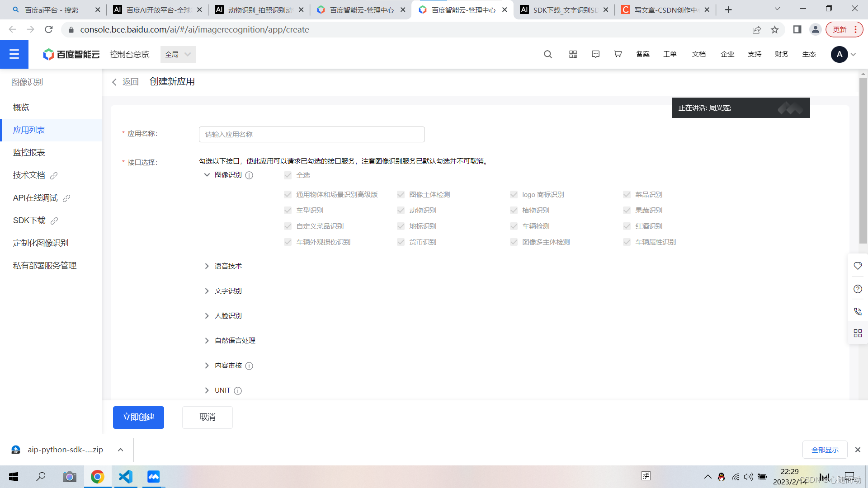Expand the UNIT section
This screenshot has height=488, width=868.
207,390
